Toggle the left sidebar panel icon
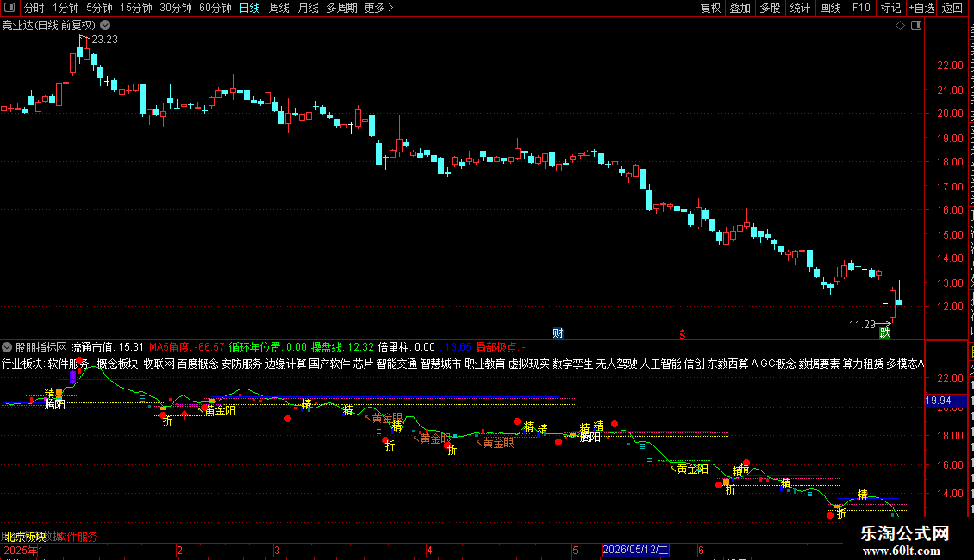Image resolution: width=974 pixels, height=560 pixels. pyautogui.click(x=9, y=8)
